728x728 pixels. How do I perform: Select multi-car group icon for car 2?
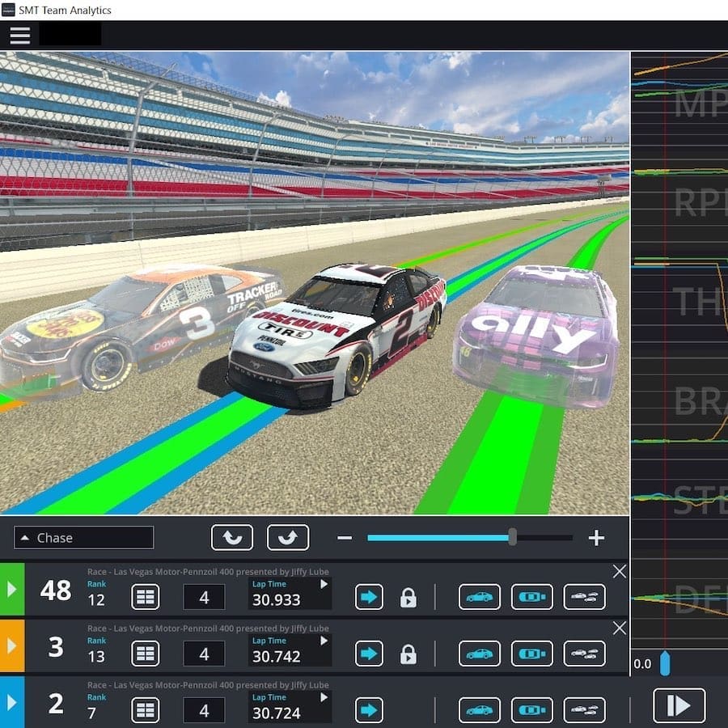(x=585, y=710)
